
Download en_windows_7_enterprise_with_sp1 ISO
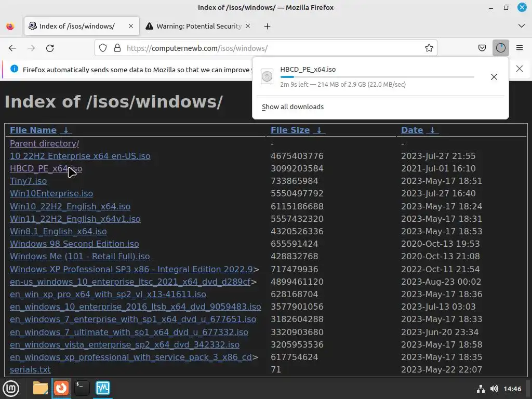[133, 320]
